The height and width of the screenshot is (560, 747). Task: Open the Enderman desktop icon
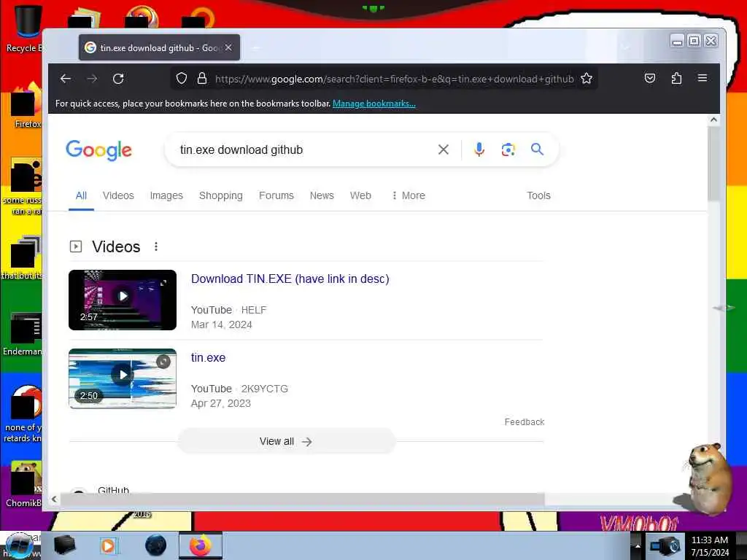click(24, 333)
